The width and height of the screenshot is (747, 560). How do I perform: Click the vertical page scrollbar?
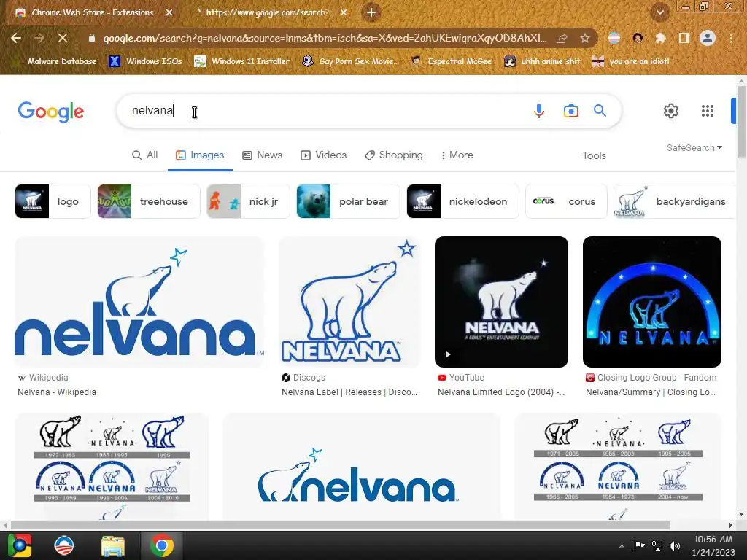[x=742, y=122]
